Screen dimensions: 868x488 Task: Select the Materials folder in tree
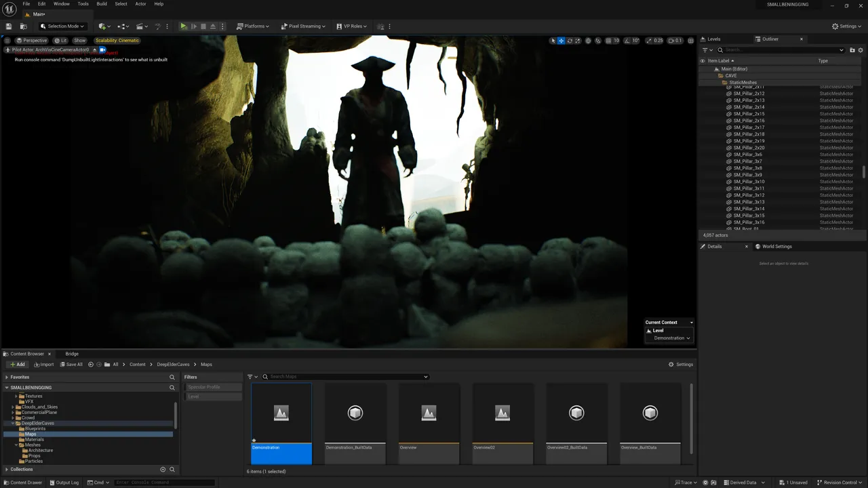tap(35, 440)
